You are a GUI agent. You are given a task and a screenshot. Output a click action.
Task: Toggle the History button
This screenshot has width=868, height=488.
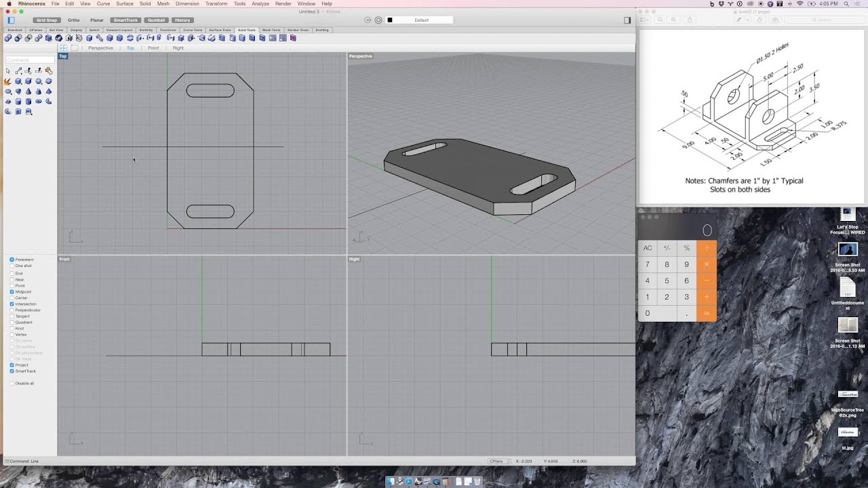(x=182, y=20)
